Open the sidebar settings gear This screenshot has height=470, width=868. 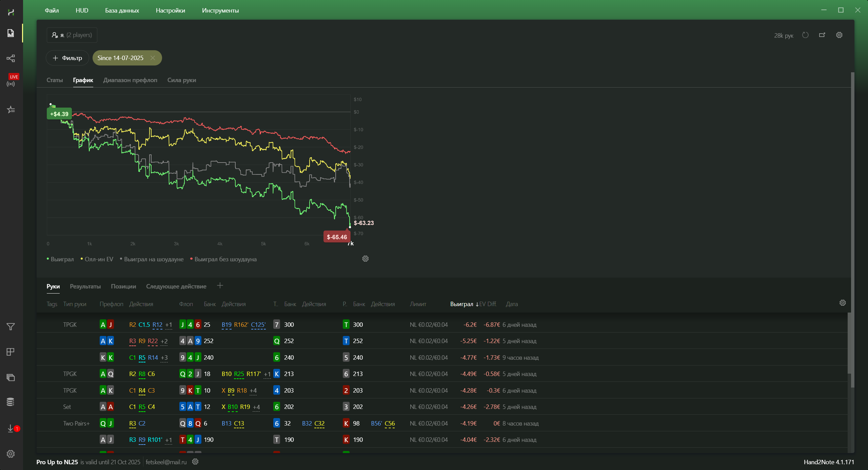[x=11, y=454]
